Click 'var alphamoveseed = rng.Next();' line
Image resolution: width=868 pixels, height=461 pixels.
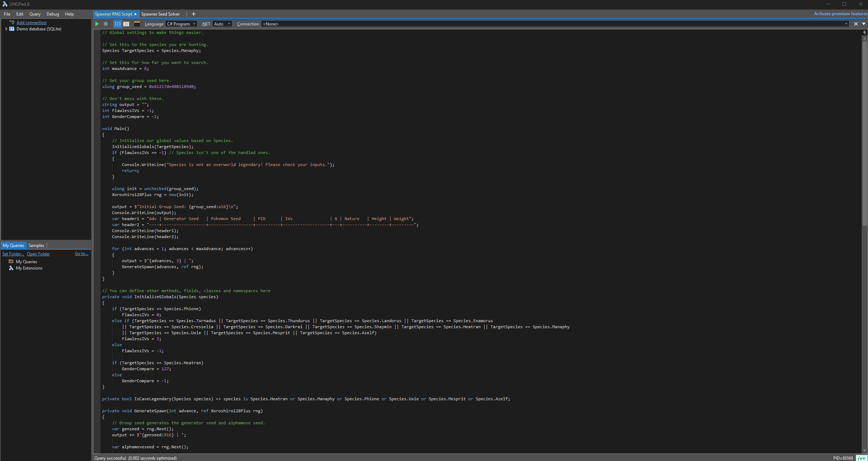tap(150, 447)
